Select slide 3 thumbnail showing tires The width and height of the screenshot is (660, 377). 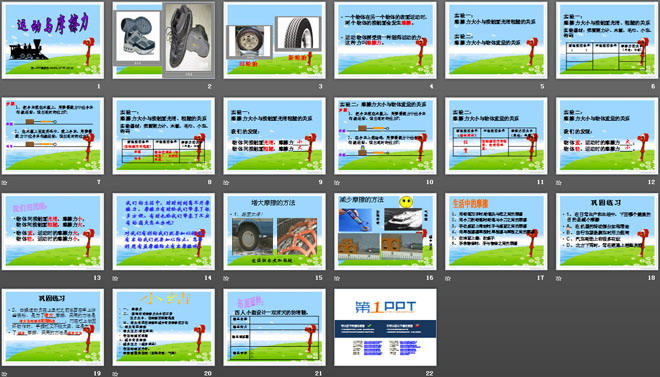(274, 40)
